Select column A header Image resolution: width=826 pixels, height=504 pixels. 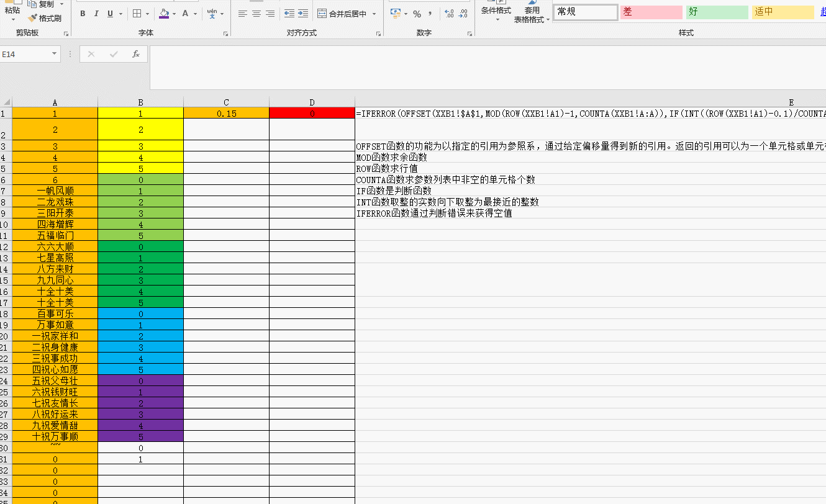coord(55,102)
